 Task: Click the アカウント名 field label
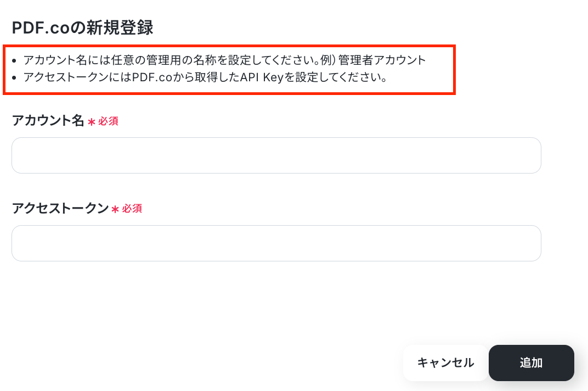pyautogui.click(x=48, y=121)
